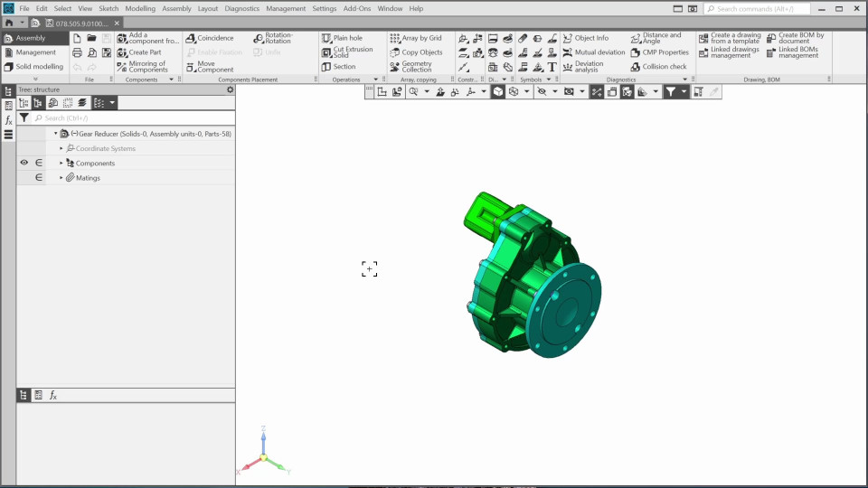Screen dimensions: 868x488
Task: Click the Create Part button
Action: (139, 52)
